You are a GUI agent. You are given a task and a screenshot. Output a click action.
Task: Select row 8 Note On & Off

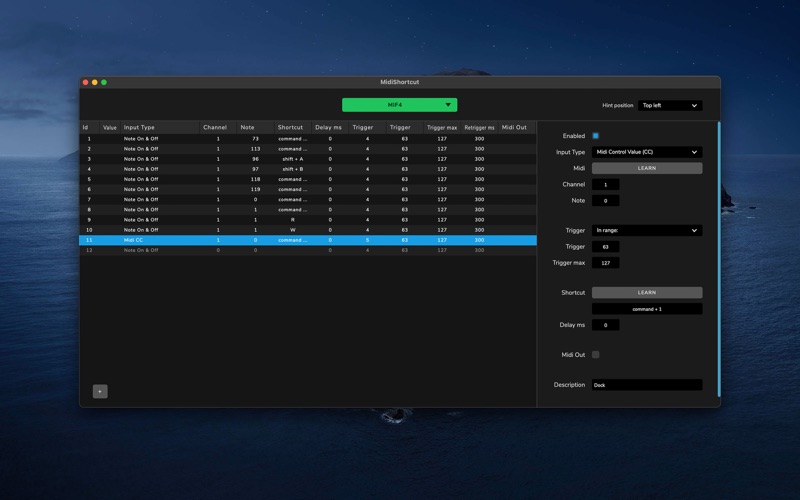tap(308, 210)
